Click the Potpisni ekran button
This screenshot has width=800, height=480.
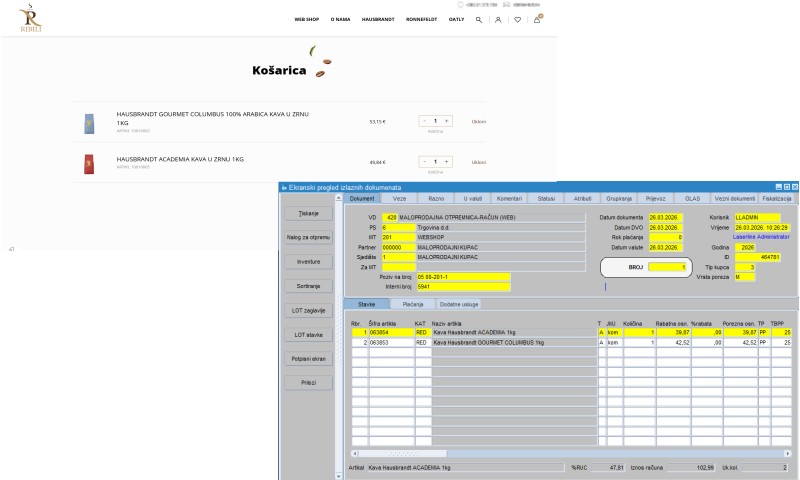(x=309, y=359)
